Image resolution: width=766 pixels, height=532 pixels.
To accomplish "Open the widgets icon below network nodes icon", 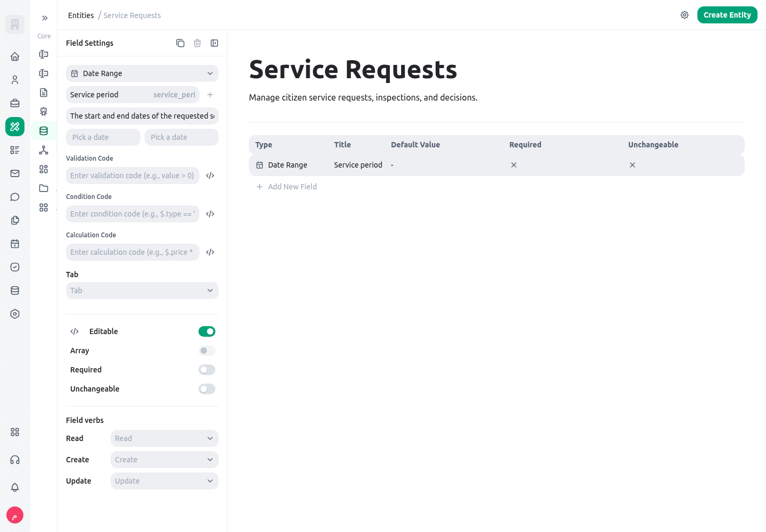I will click(44, 169).
